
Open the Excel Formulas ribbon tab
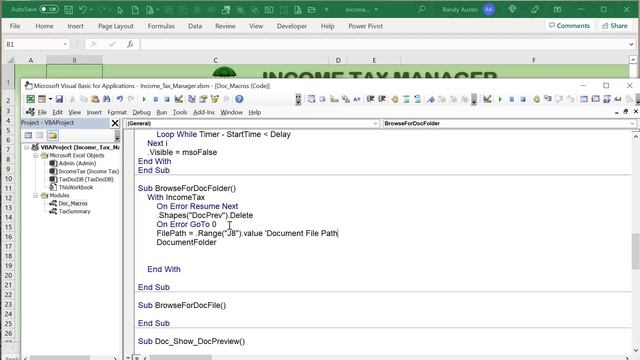161,26
